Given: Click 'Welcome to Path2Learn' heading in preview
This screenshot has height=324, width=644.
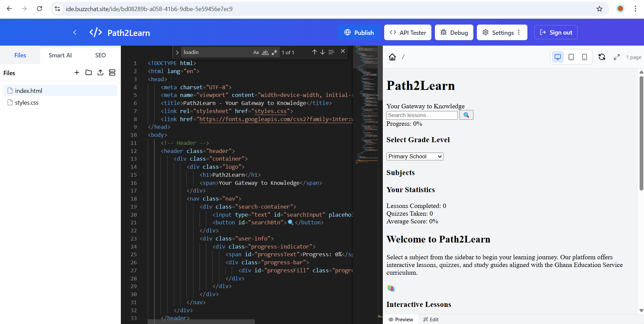Looking at the screenshot, I should click(x=438, y=239).
